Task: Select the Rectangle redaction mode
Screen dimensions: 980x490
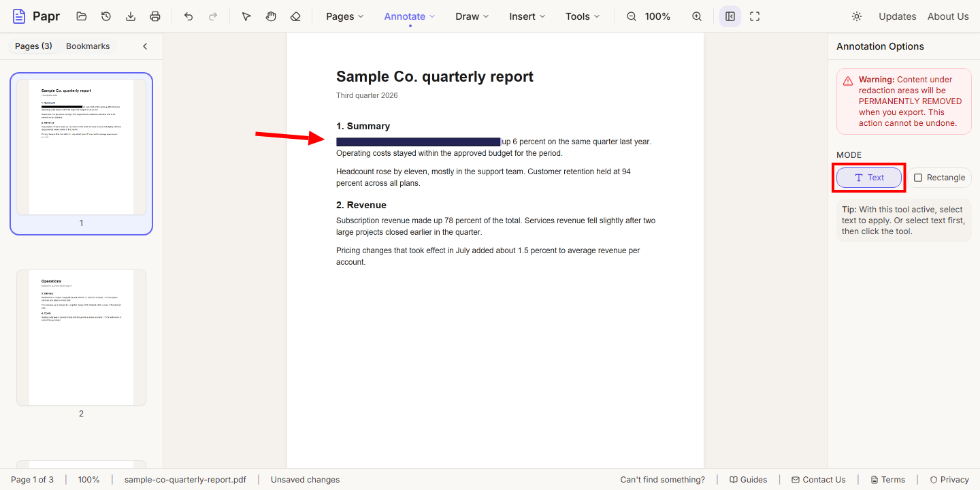Action: pyautogui.click(x=940, y=178)
